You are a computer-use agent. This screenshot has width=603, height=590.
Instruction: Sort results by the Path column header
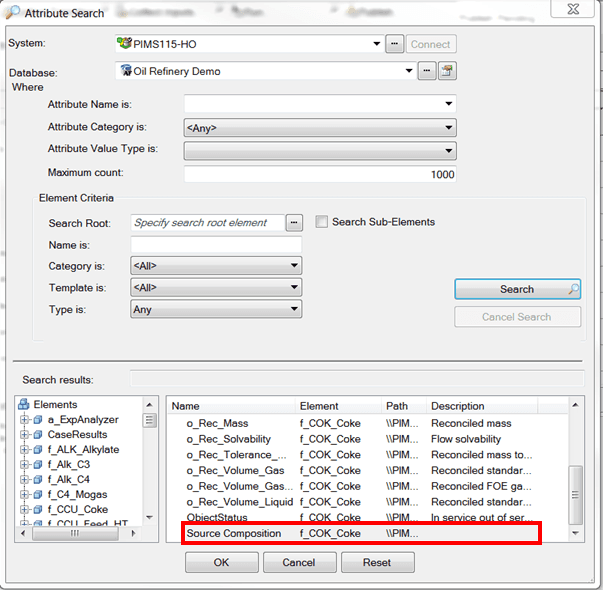tap(404, 406)
